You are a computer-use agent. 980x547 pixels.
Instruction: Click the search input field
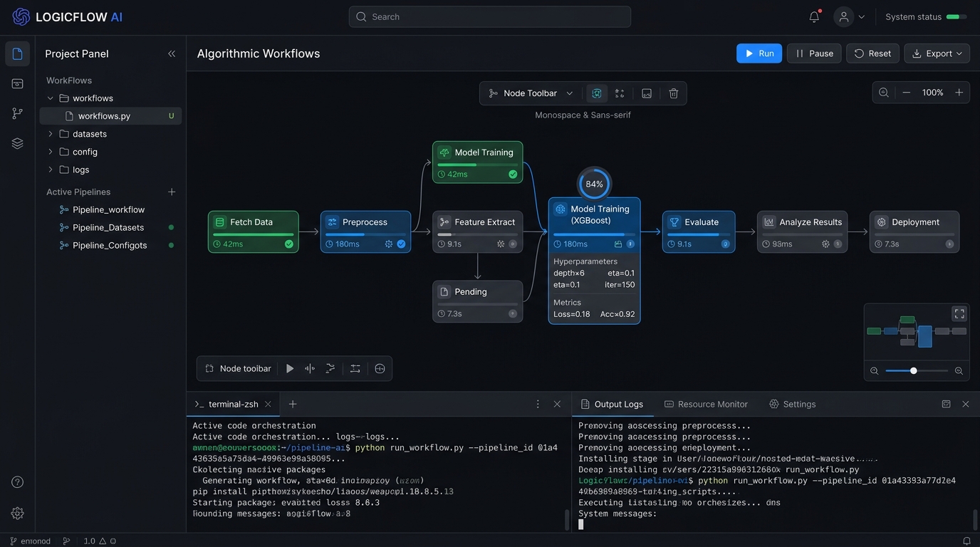pyautogui.click(x=490, y=16)
